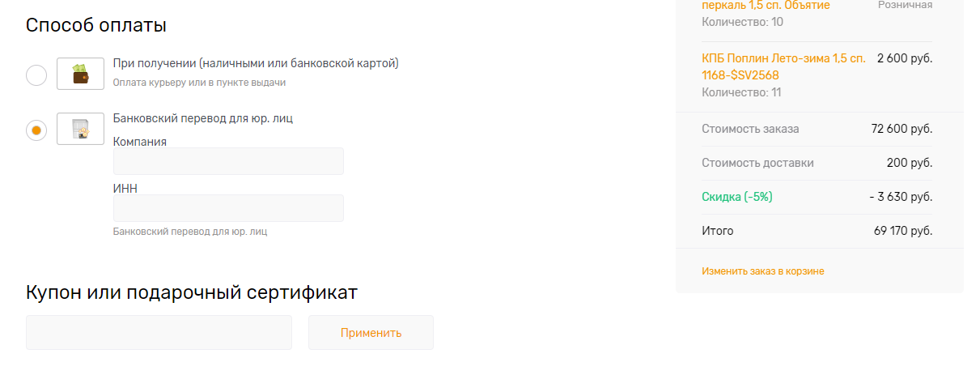This screenshot has height=375, width=980.
Task: Click the 'Компания' field label
Action: pyautogui.click(x=140, y=142)
